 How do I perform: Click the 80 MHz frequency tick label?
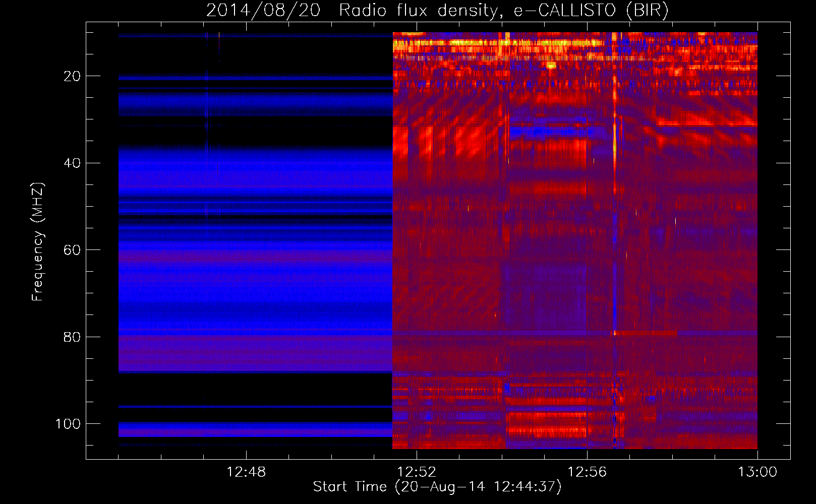point(72,337)
